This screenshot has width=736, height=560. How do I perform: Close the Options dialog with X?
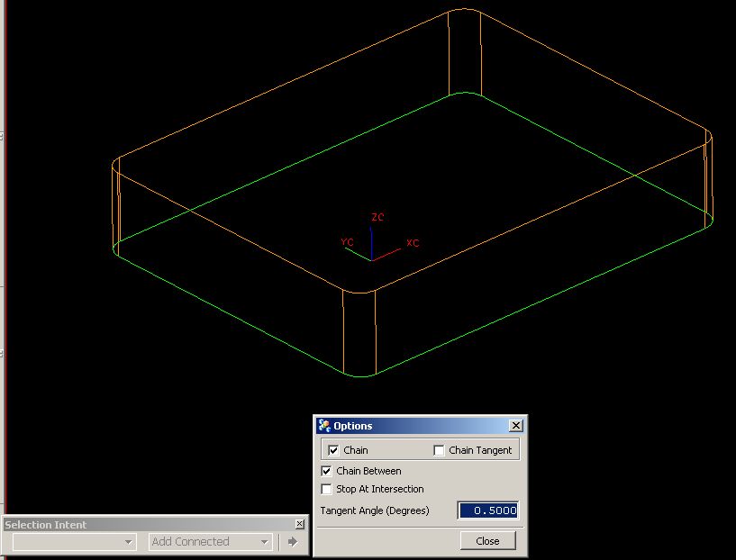pyautogui.click(x=516, y=425)
